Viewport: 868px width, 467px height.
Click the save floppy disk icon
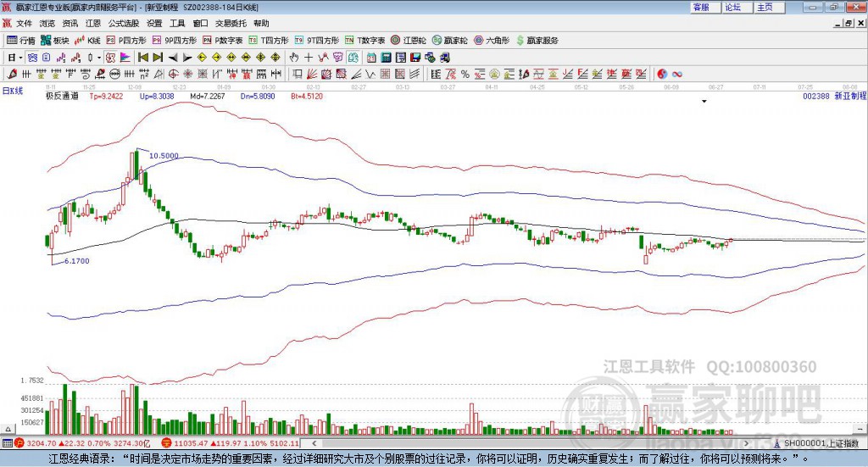click(415, 58)
